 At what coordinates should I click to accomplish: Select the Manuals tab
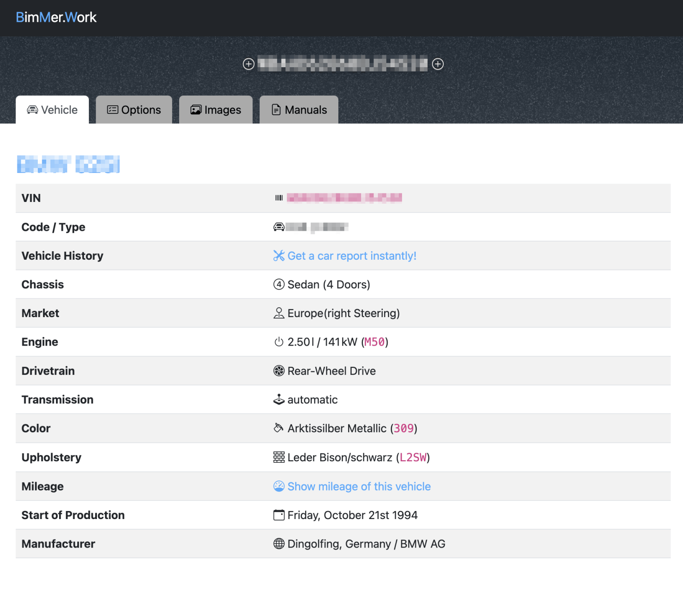pyautogui.click(x=299, y=110)
